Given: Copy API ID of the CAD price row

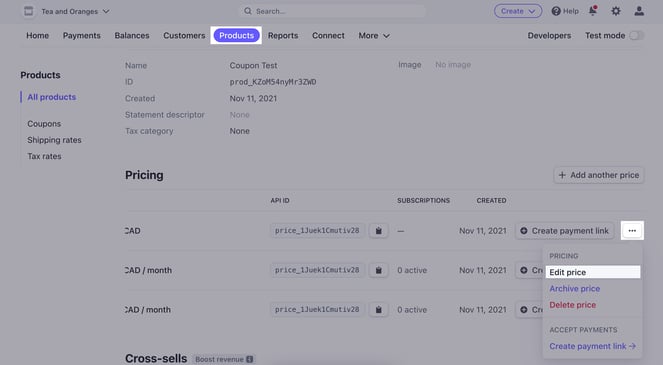Looking at the screenshot, I should pos(378,231).
